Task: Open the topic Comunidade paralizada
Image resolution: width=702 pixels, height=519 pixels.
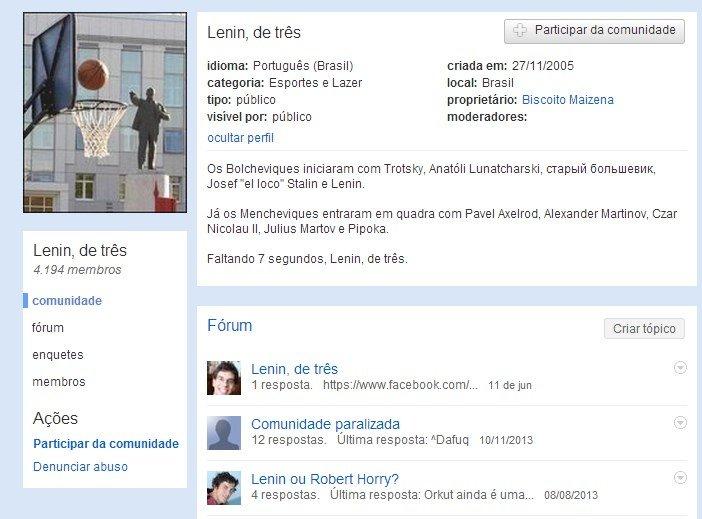Action: [325, 423]
